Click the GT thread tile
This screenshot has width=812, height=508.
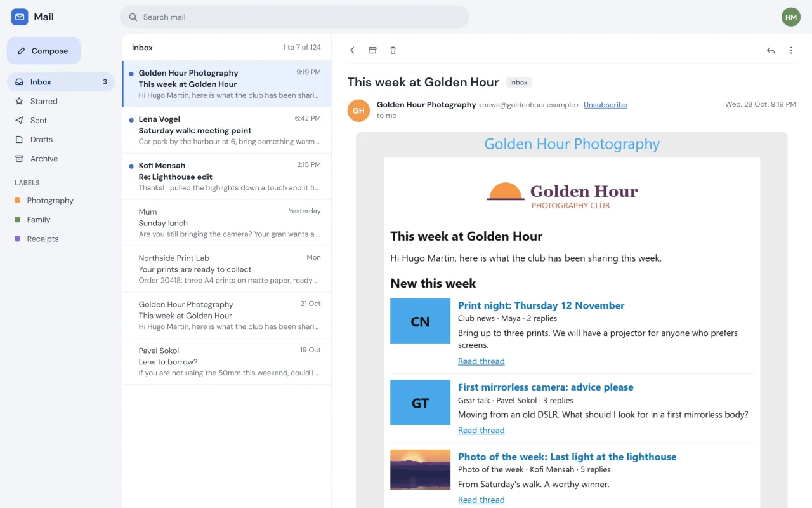(420, 403)
